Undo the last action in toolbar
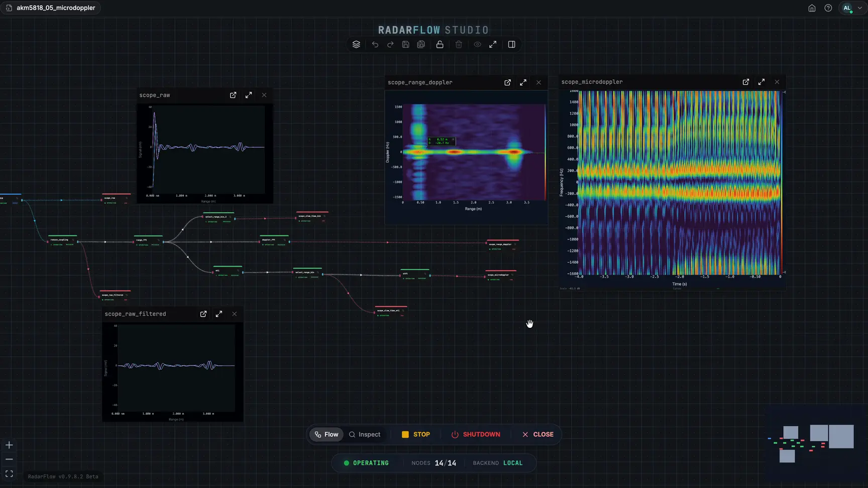This screenshot has width=868, height=488. 375,44
